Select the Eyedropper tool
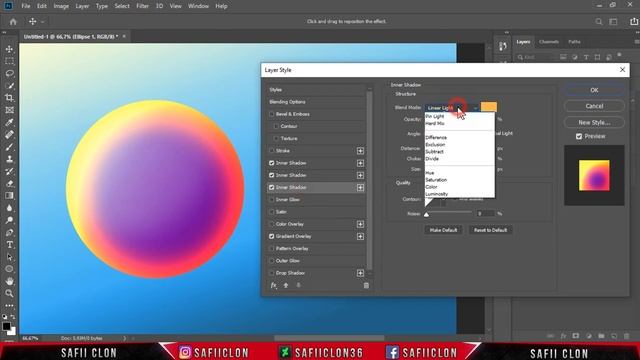This screenshot has width=640, height=360. [9, 122]
